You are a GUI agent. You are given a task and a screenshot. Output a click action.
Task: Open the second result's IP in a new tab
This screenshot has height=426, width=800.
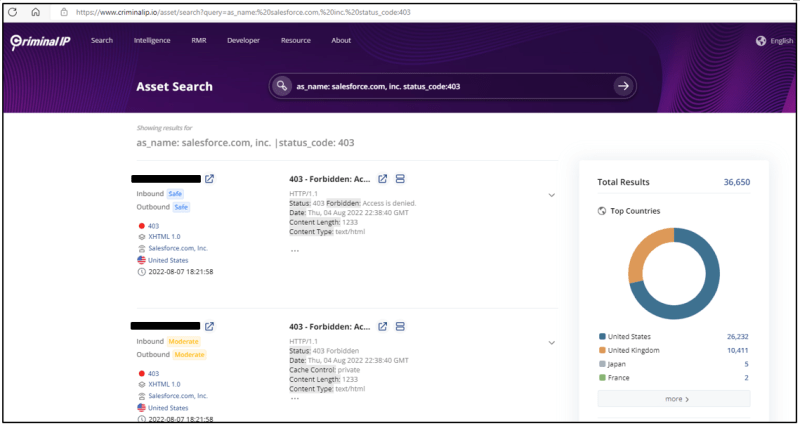click(x=210, y=327)
